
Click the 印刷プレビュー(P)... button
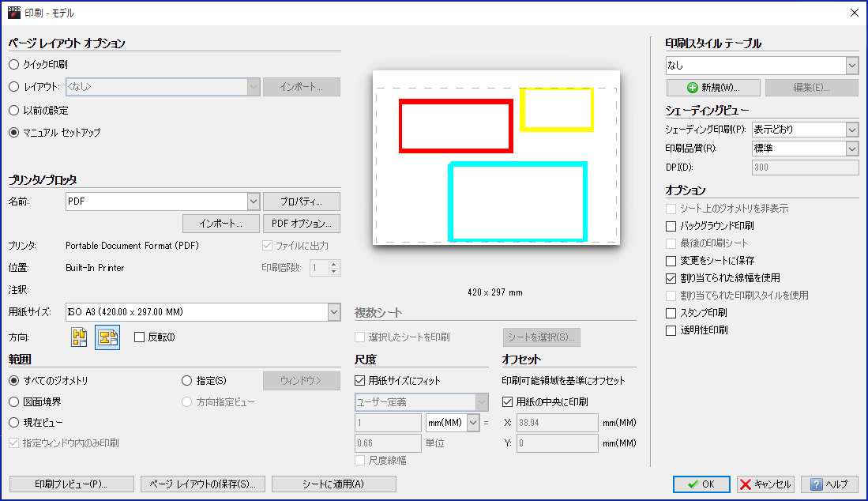(x=70, y=484)
